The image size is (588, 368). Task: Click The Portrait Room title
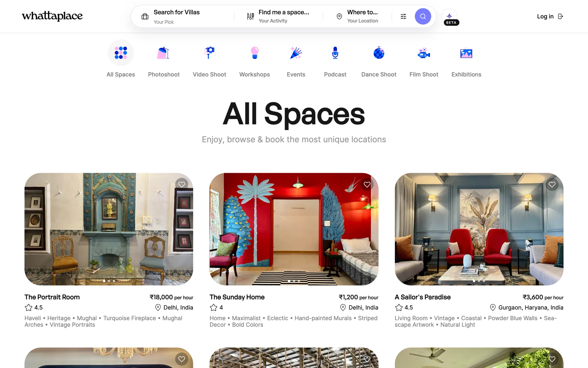click(x=52, y=297)
